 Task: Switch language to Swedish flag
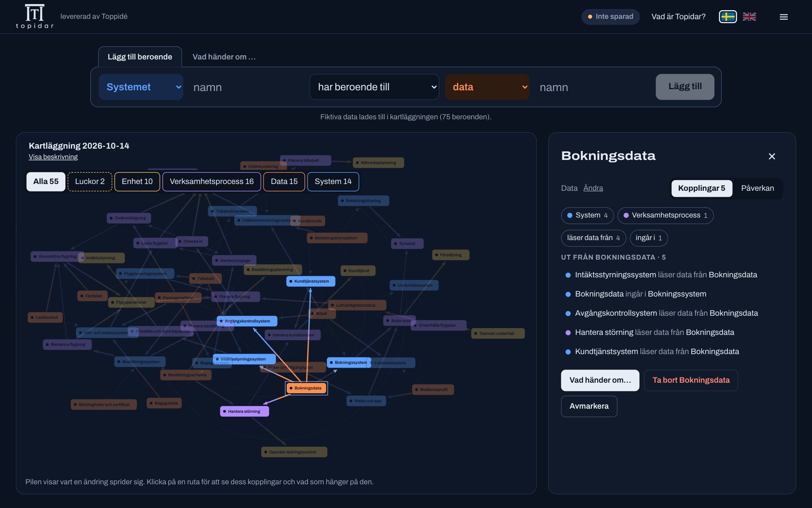tap(728, 17)
